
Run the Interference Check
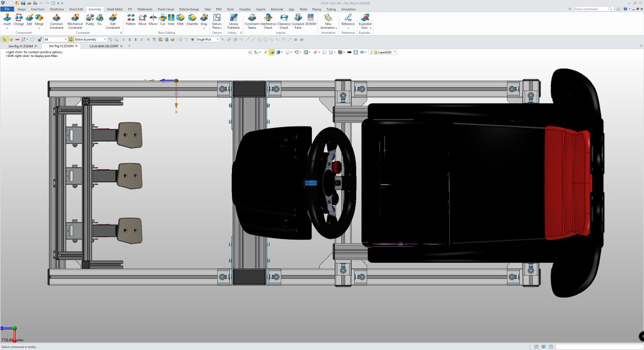(x=268, y=21)
